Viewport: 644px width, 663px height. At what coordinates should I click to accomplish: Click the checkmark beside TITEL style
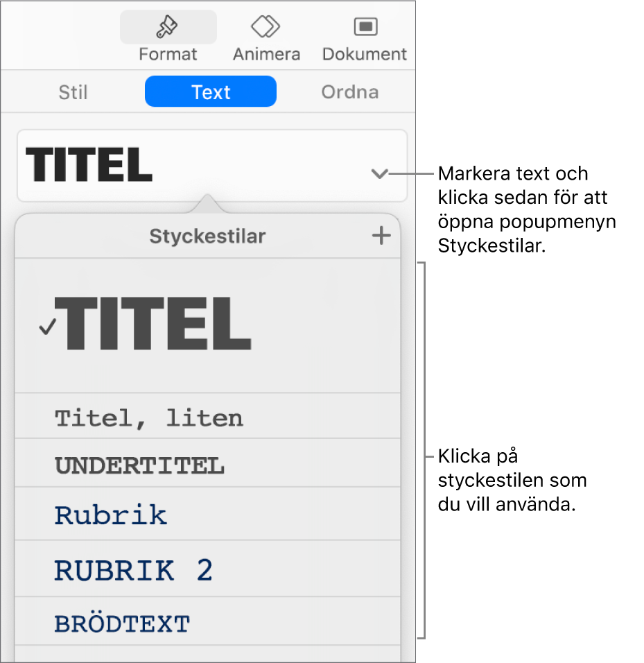47,328
